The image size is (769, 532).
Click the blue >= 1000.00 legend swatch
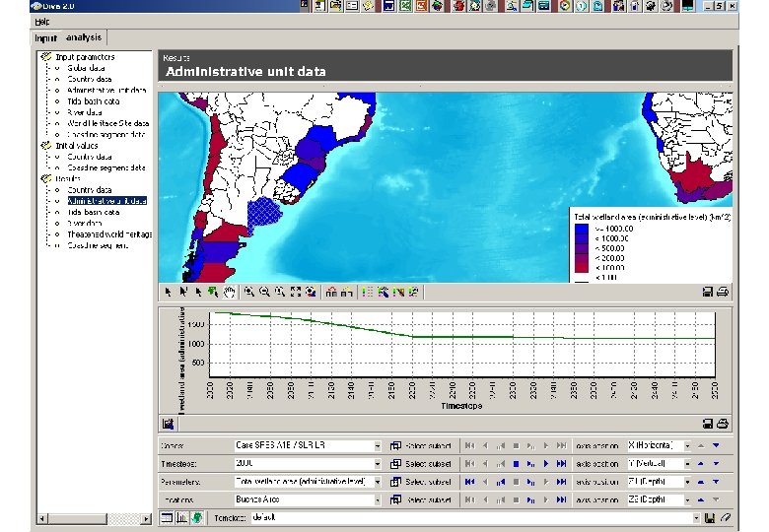(x=581, y=229)
